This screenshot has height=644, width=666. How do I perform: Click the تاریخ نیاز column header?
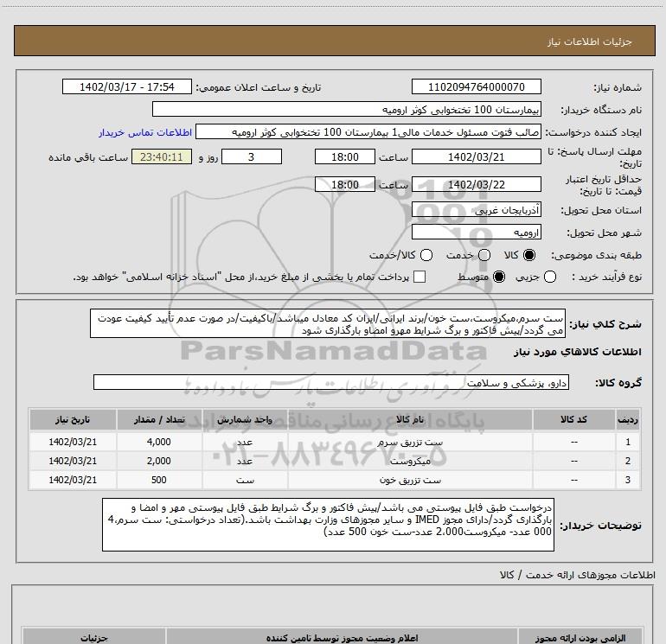pyautogui.click(x=73, y=419)
